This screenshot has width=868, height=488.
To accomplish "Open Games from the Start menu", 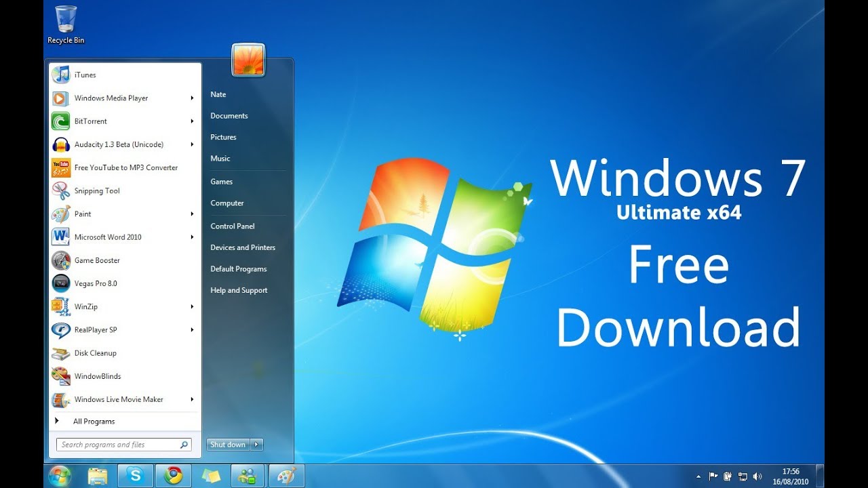I will pyautogui.click(x=221, y=182).
